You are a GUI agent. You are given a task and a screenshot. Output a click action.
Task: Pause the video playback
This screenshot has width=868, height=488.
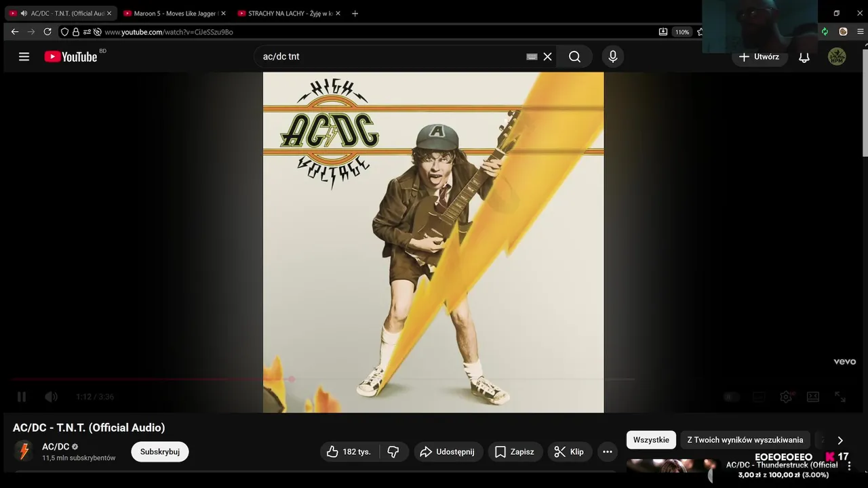click(x=22, y=396)
